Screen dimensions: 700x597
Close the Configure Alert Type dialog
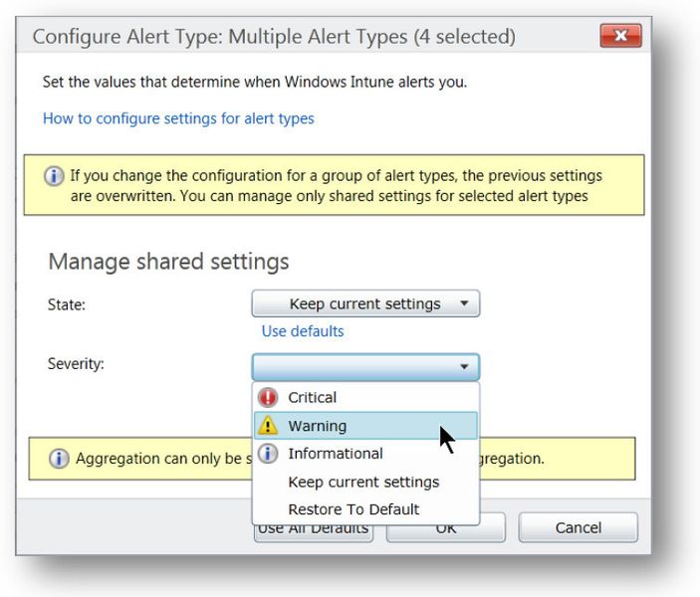tap(620, 36)
